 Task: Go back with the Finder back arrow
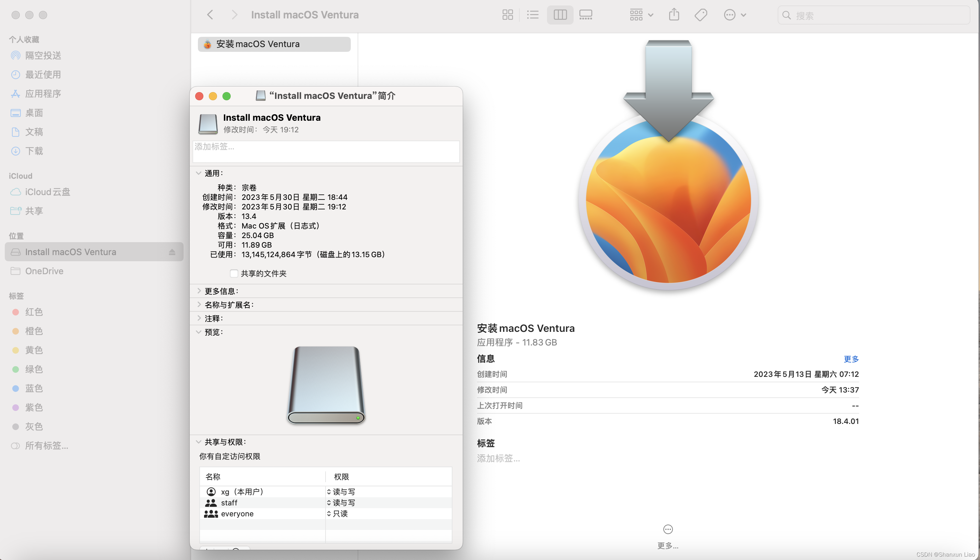(210, 15)
